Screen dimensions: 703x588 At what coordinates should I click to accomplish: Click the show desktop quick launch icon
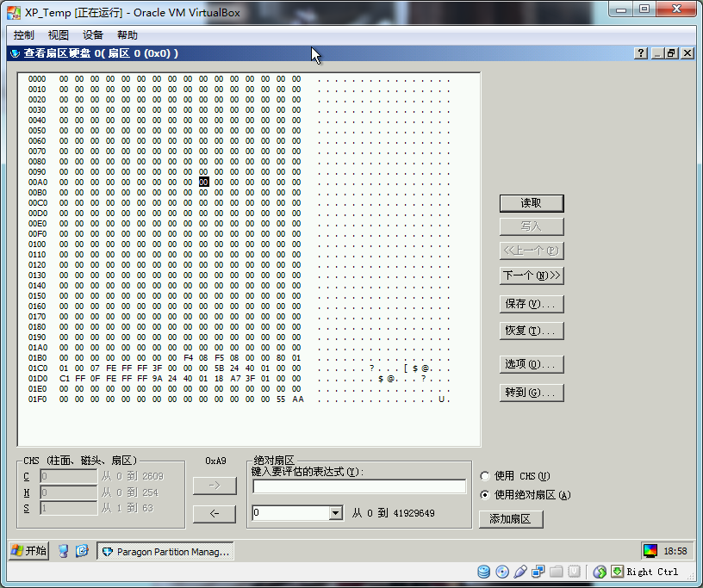point(63,551)
